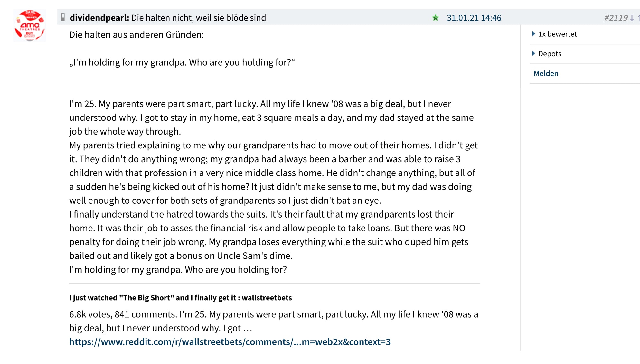Screen dimensions: 640x364
Task: Click the mobile device icon before dividendpearl
Action: (x=63, y=17)
